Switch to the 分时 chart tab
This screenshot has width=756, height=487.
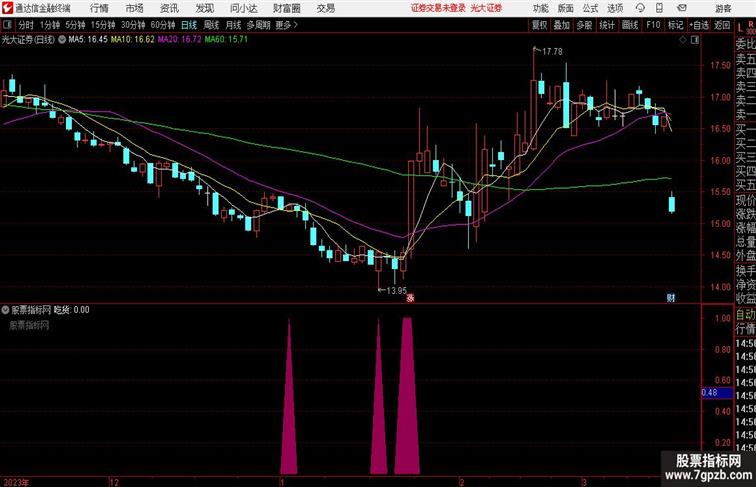pyautogui.click(x=26, y=25)
